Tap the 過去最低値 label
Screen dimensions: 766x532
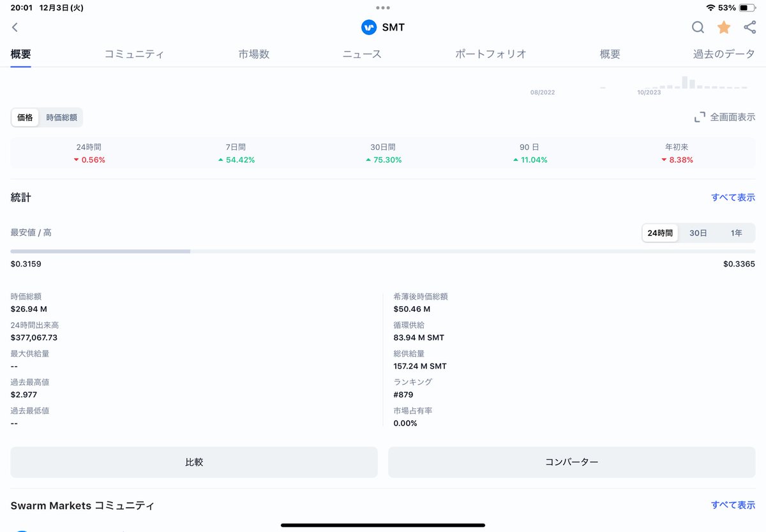30,411
